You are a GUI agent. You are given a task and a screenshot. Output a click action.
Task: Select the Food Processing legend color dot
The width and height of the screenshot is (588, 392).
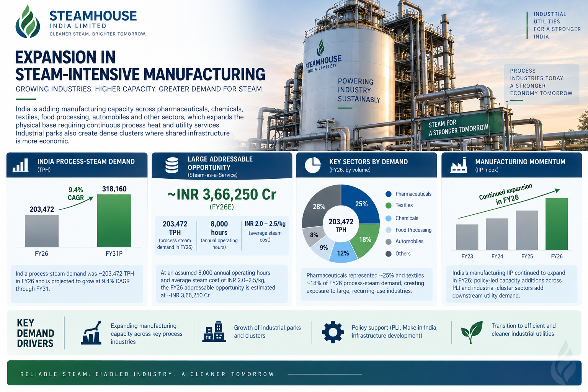tap(389, 230)
